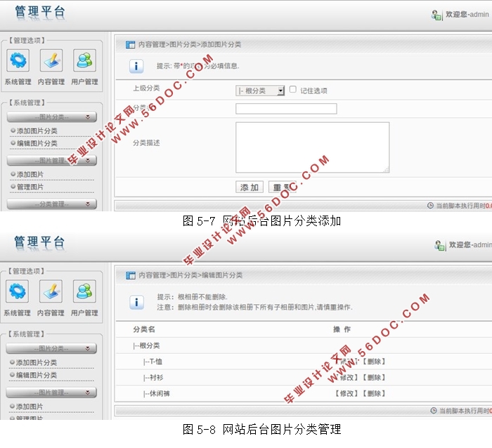Click the 重置 reset button

282,187
